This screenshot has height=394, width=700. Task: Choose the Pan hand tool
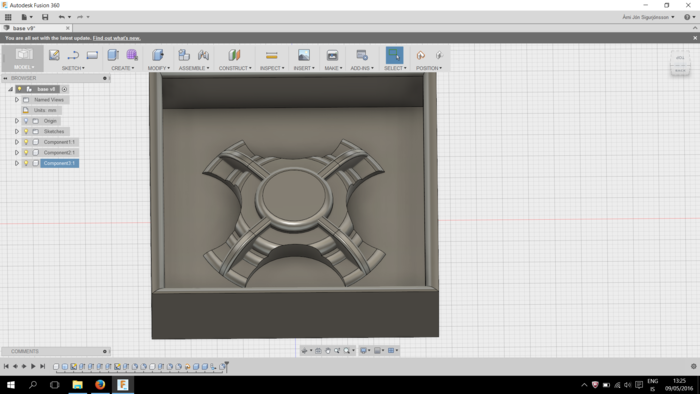328,351
